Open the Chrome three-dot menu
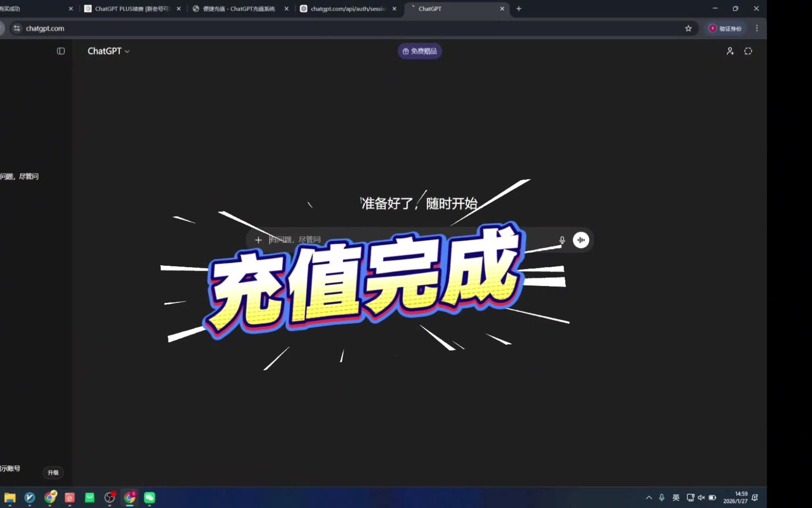Viewport: 812px width, 508px height. [x=757, y=28]
